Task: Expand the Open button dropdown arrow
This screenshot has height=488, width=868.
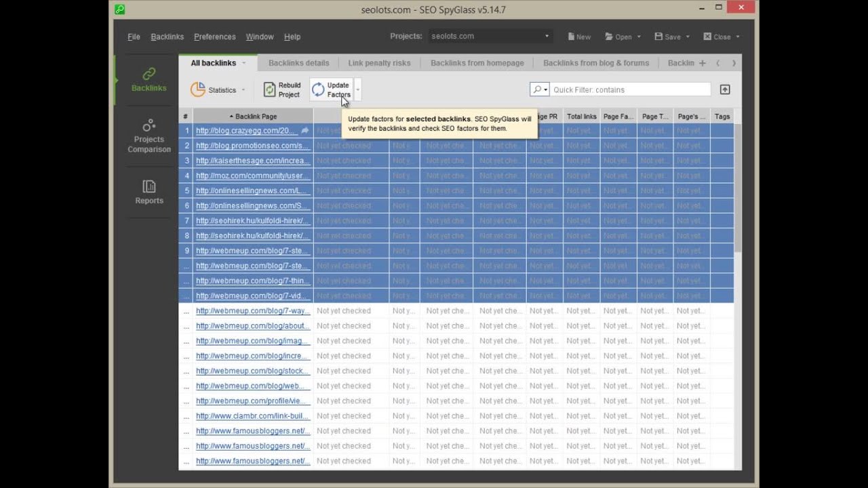Action: [639, 37]
